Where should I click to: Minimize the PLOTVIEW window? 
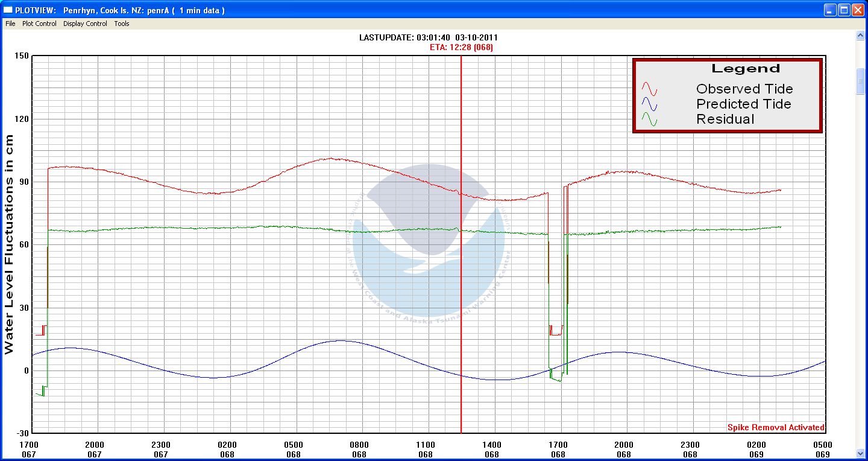831,10
